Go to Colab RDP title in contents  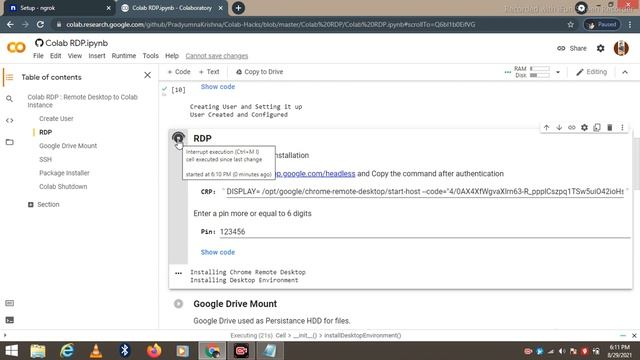(x=82, y=101)
